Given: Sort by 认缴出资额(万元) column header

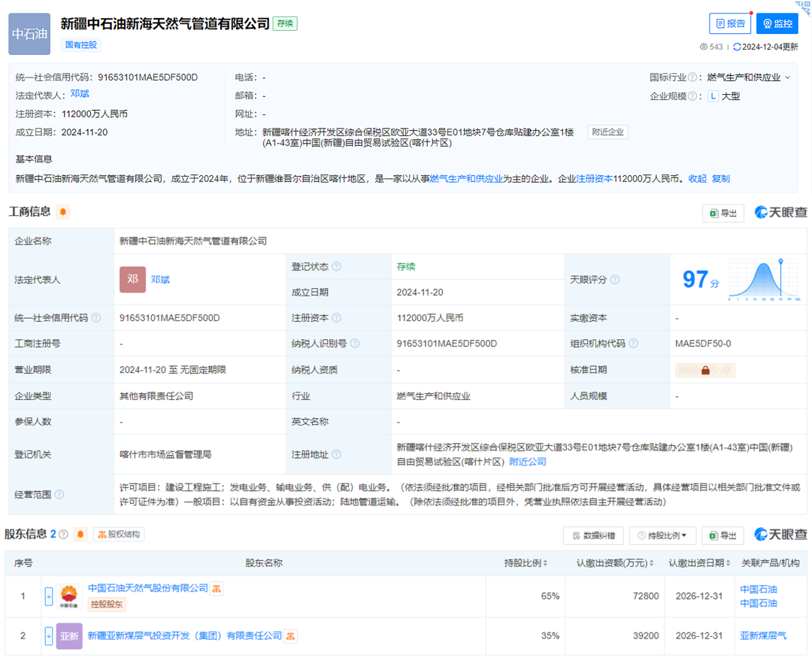Looking at the screenshot, I should pos(615,563).
